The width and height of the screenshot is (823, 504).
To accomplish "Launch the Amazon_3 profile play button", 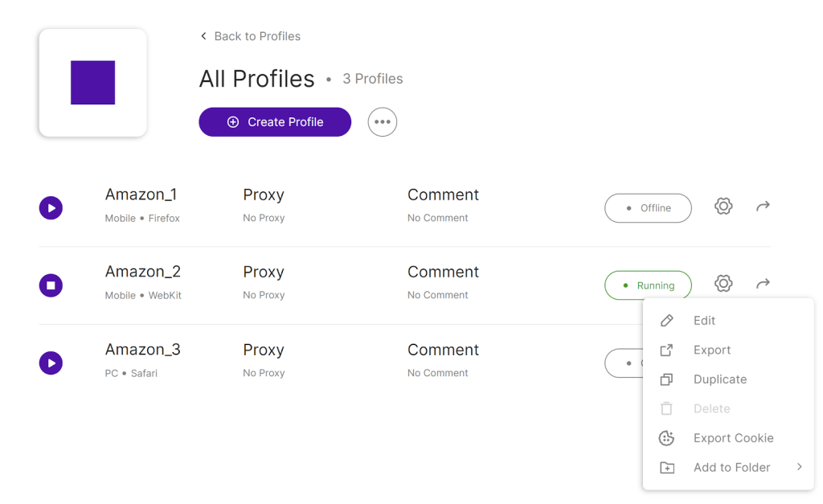I will (x=51, y=363).
